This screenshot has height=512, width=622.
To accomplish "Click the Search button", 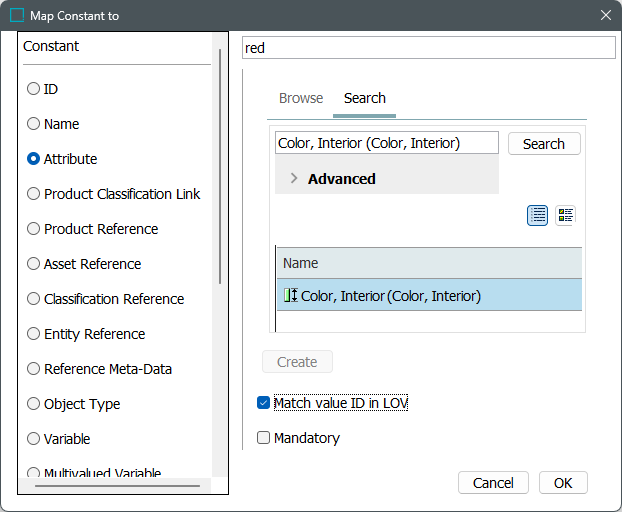I will (x=544, y=144).
